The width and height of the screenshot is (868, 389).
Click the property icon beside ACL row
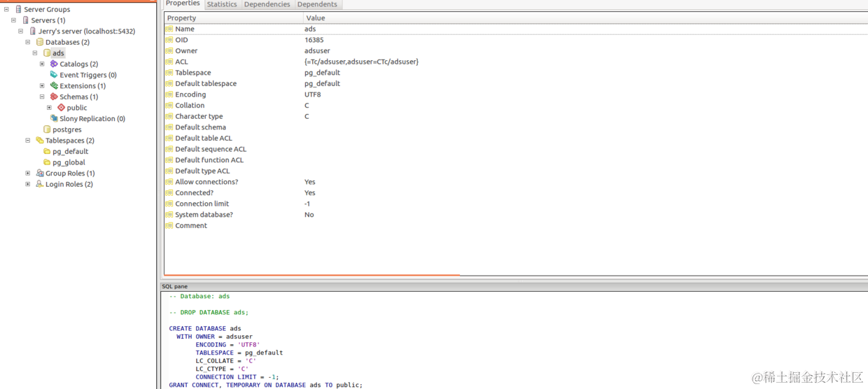[169, 62]
